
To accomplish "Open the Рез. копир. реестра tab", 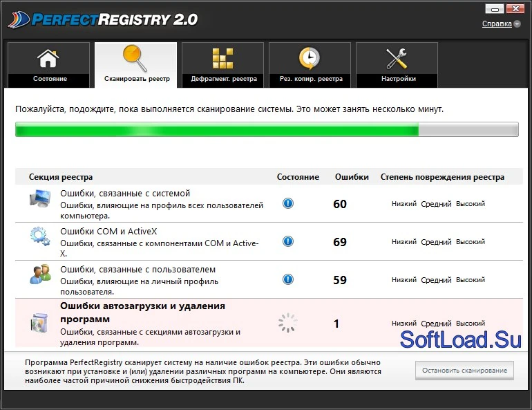I will coord(310,65).
